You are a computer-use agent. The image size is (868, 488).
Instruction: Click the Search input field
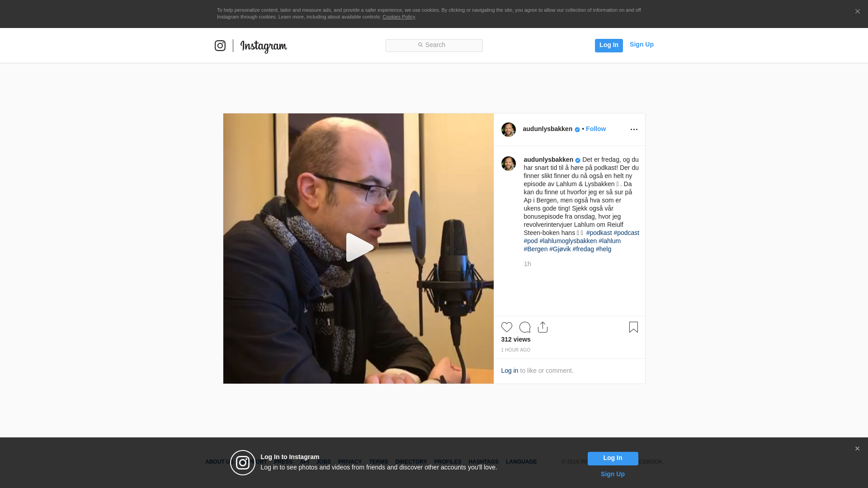[434, 45]
